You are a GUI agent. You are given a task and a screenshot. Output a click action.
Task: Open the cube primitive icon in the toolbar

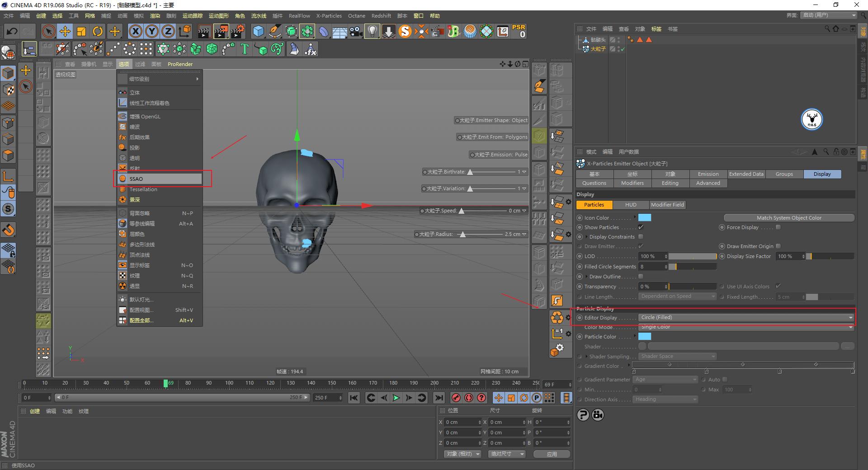259,31
